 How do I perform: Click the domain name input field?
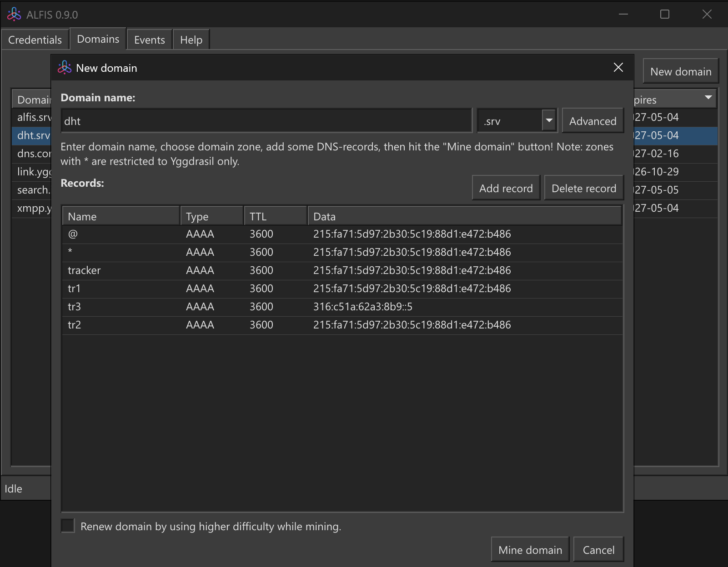click(x=266, y=121)
